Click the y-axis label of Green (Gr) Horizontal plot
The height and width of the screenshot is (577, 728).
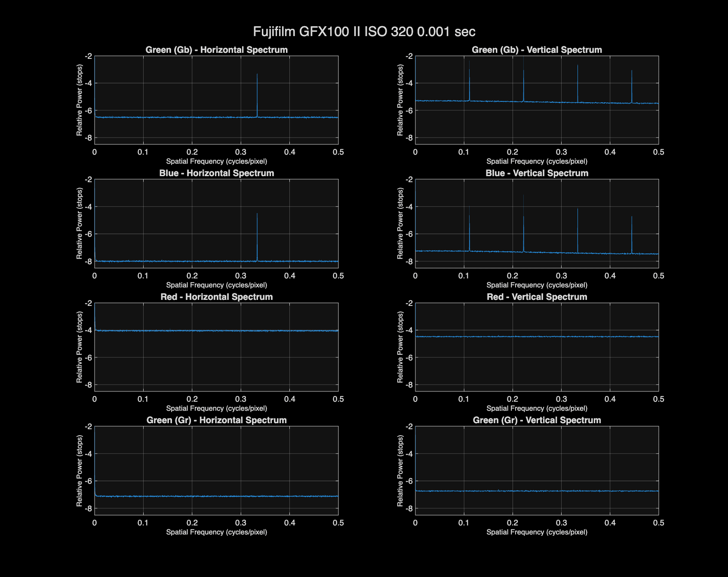(80, 470)
